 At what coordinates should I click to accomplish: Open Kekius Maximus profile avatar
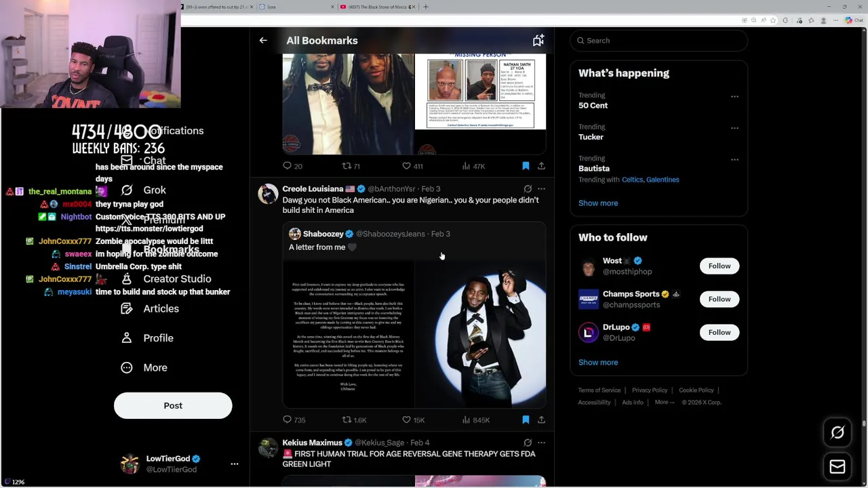click(x=268, y=448)
